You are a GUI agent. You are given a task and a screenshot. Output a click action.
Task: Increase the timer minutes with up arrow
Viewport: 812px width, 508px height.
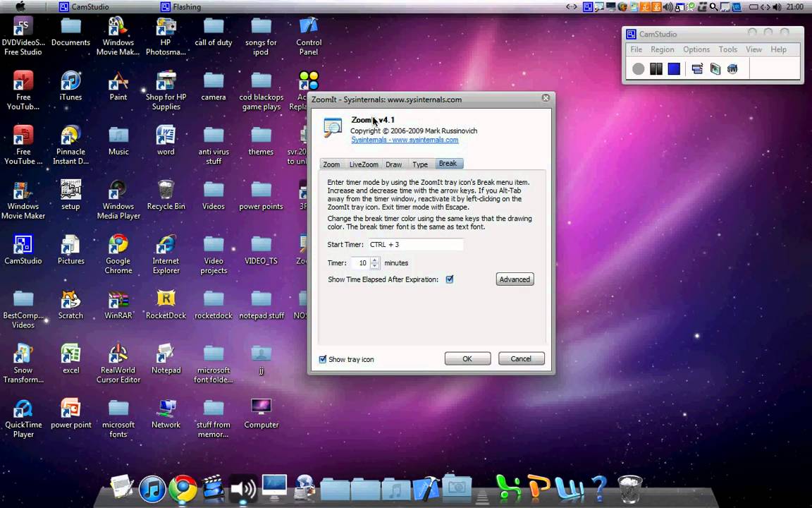(375, 260)
